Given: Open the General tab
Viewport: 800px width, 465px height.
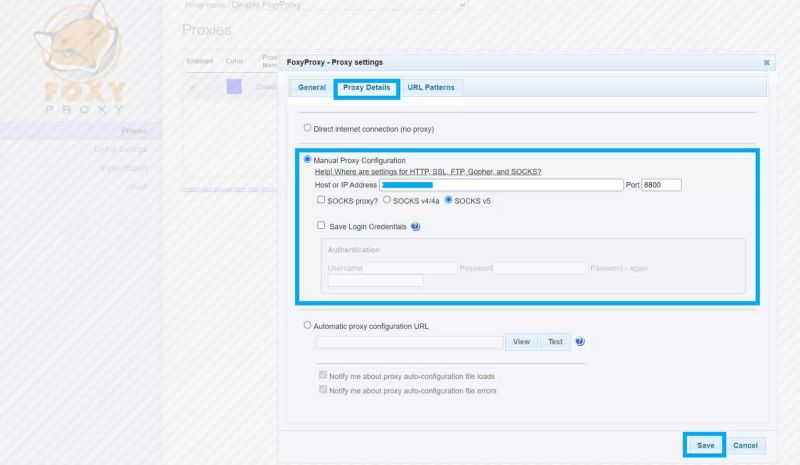Looking at the screenshot, I should pos(311,87).
